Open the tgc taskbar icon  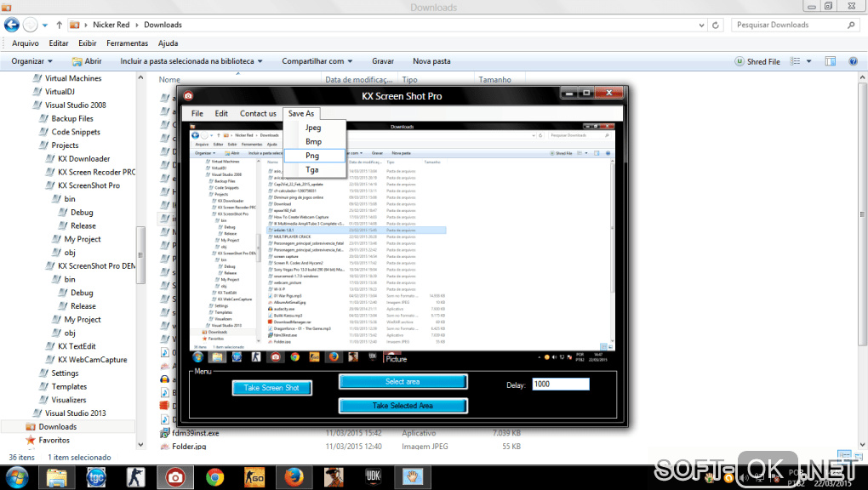click(96, 476)
